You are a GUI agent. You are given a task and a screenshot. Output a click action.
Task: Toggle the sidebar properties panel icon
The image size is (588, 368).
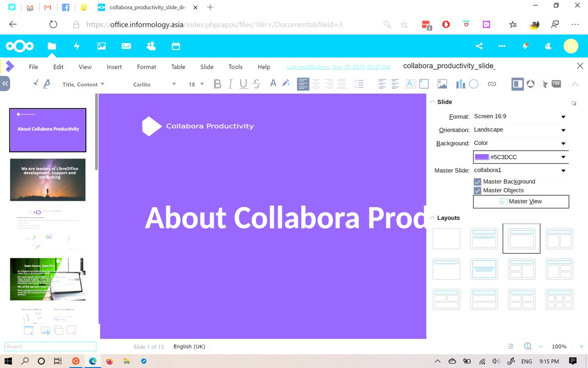pos(517,84)
